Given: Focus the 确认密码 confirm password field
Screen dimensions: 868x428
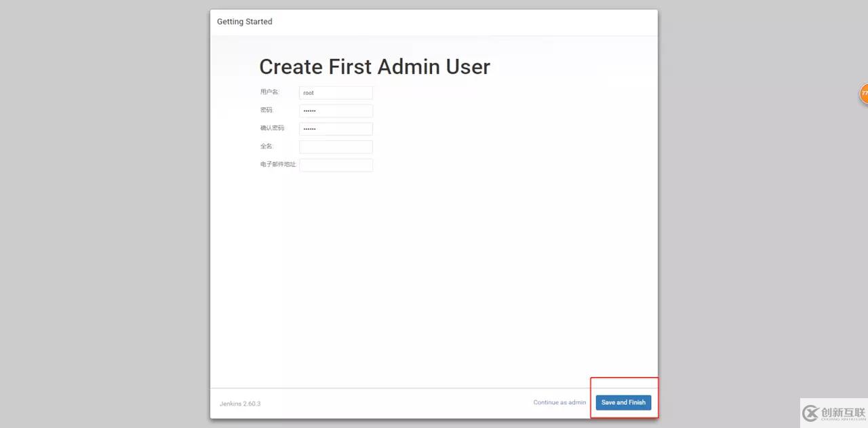Looking at the screenshot, I should 336,129.
